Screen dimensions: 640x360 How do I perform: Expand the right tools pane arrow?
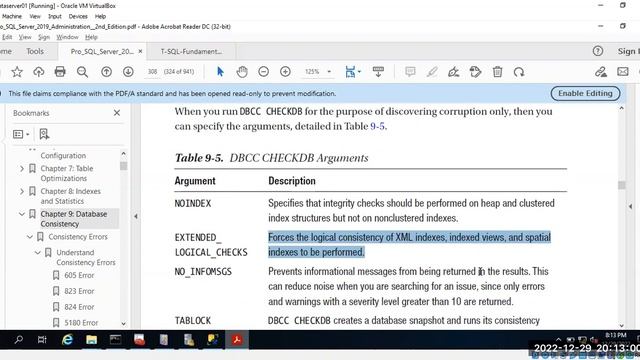(631, 207)
